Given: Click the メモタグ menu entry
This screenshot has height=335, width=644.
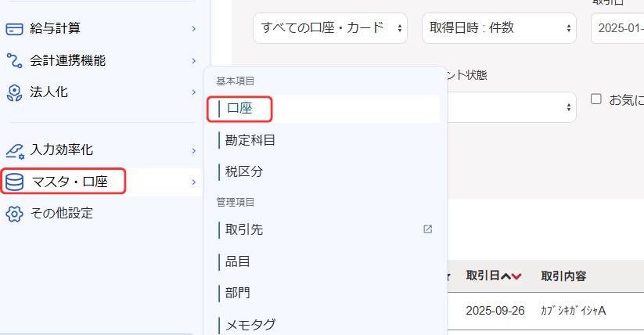Looking at the screenshot, I should pos(250,324).
